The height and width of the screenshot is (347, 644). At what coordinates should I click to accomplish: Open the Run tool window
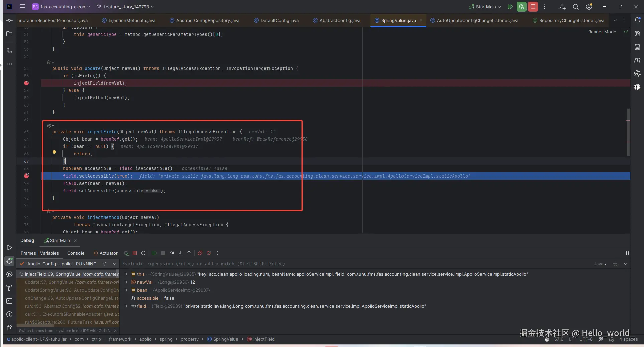click(x=9, y=248)
